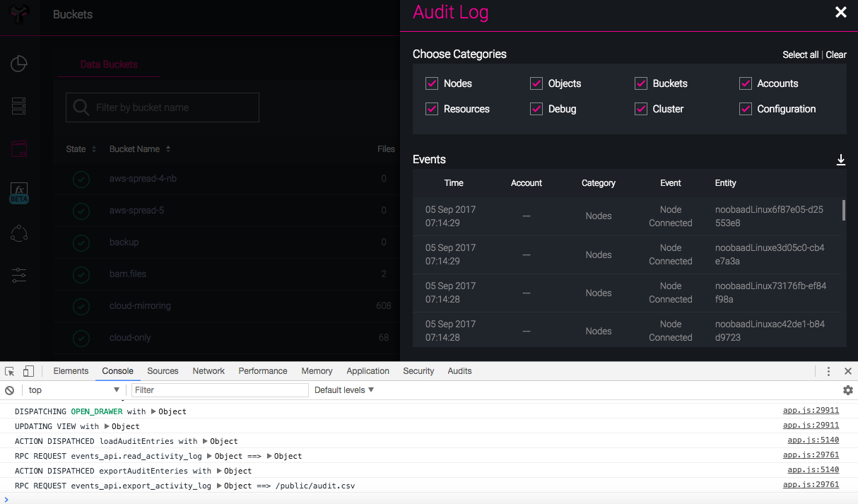Screen dimensions: 858x504
Task: Switch to the Network DevTools tab
Action: (208, 371)
